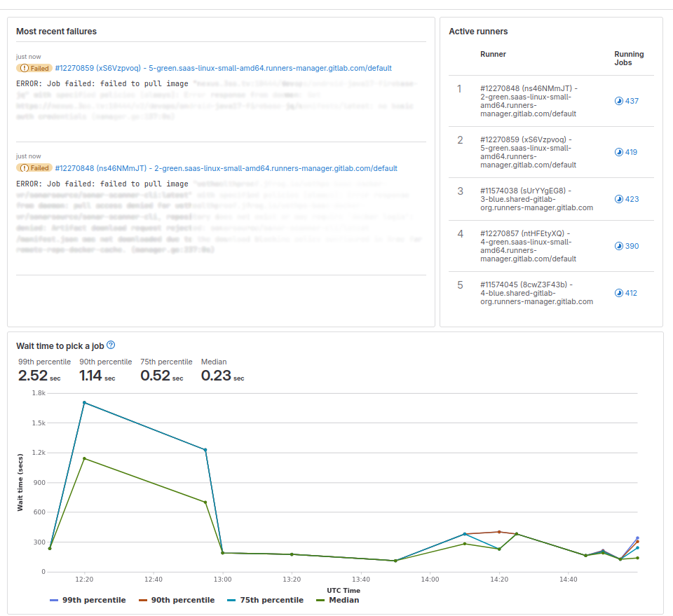
Task: Click the running jobs icon for runner #11574038
Action: click(618, 199)
